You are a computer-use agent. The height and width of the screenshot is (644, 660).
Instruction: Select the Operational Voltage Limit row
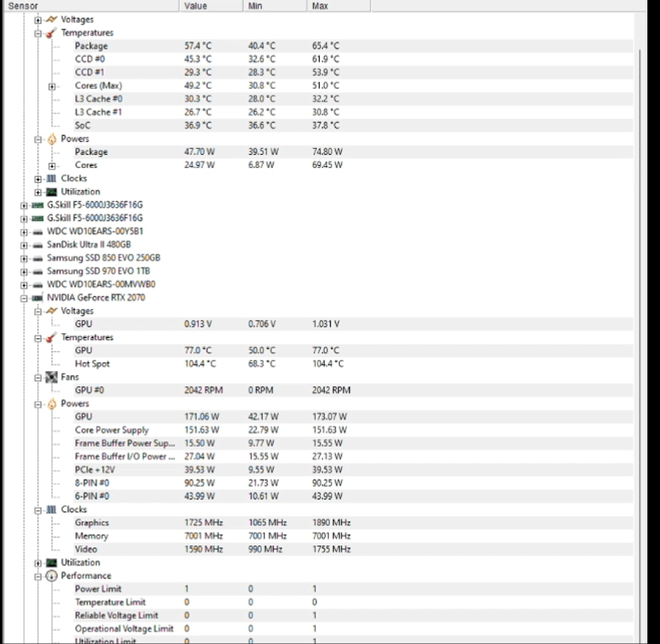(353, 629)
